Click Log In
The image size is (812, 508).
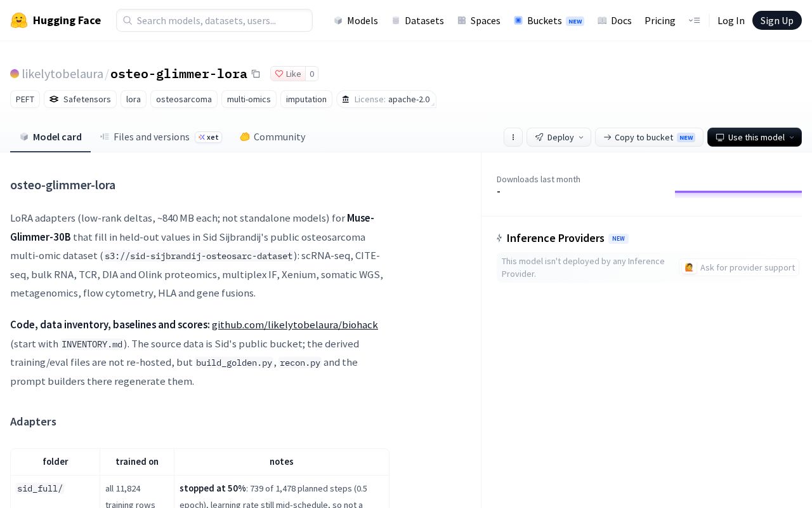[x=731, y=20]
